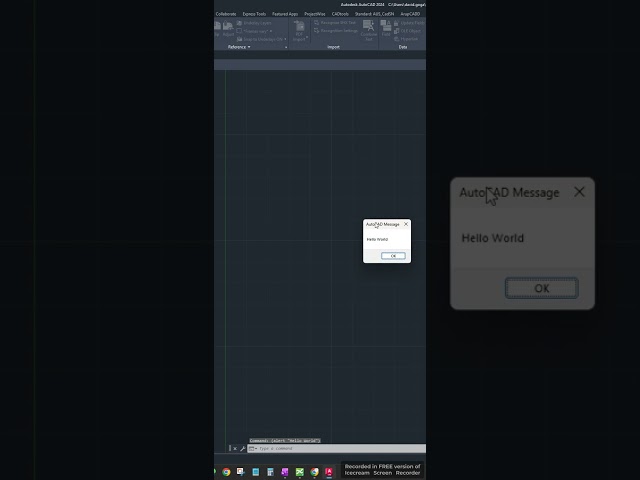Open the Snipping Tool taskbar icon
Screen dimensions: 640x480
(240, 472)
